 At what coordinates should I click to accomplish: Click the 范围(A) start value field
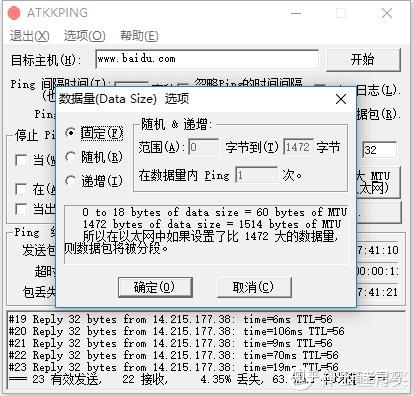pos(203,147)
